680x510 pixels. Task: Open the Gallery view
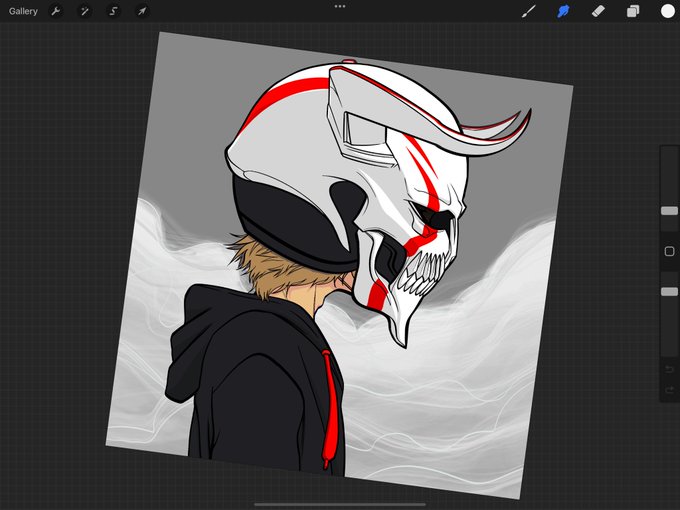pyautogui.click(x=23, y=11)
